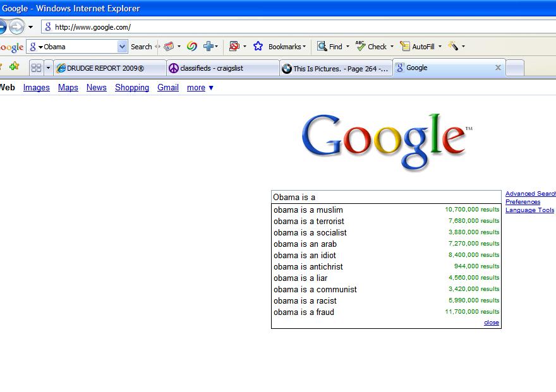Open the Images link
The height and width of the screenshot is (392, 556).
[36, 88]
